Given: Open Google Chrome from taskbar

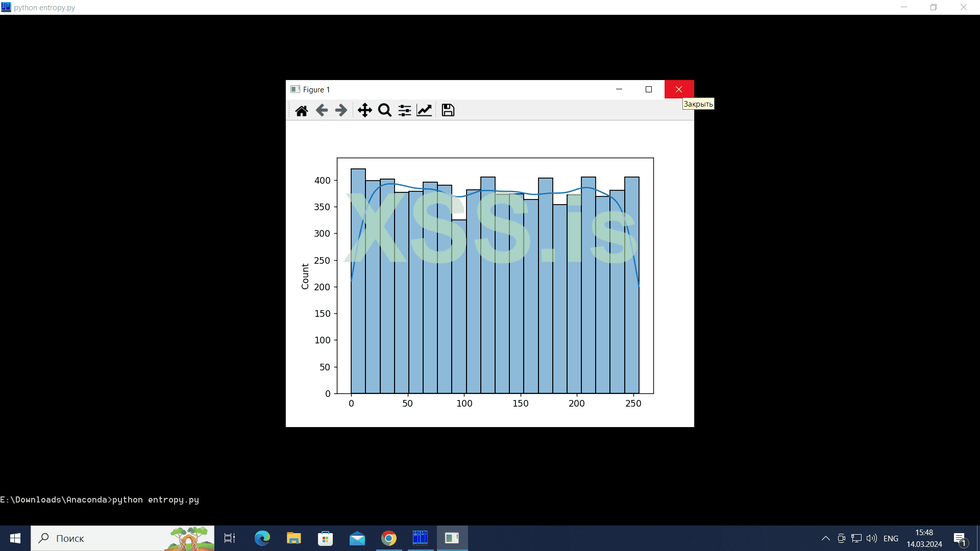Looking at the screenshot, I should [389, 538].
